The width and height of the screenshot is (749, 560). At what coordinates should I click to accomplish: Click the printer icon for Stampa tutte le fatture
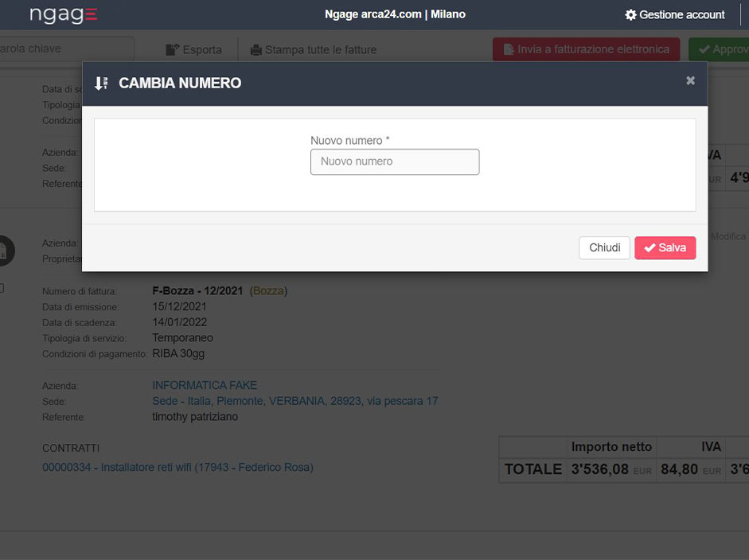(x=256, y=49)
